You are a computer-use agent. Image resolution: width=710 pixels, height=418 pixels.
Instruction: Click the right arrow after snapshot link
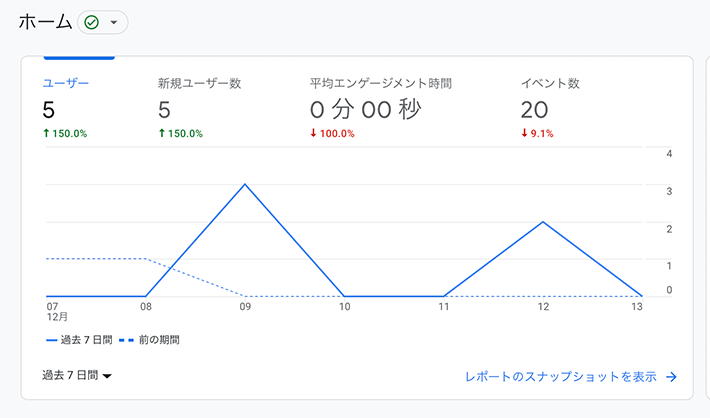pos(672,377)
